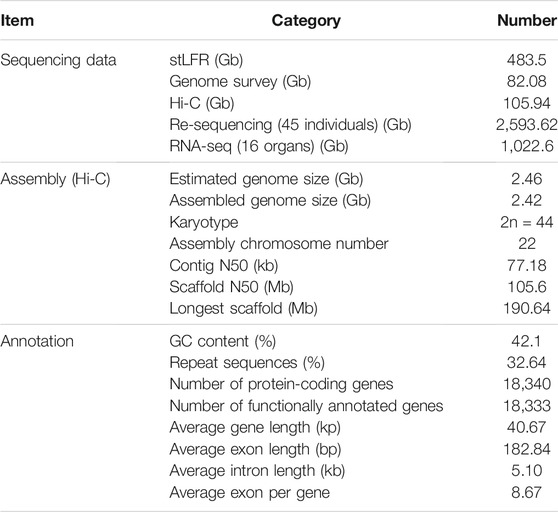Click the Item column header

pos(17,20)
